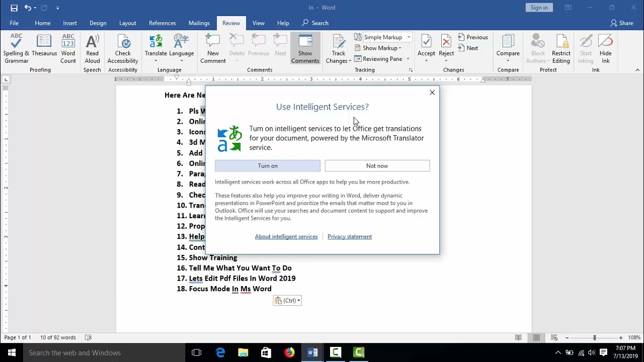Collapse the ribbon

pos(637,70)
